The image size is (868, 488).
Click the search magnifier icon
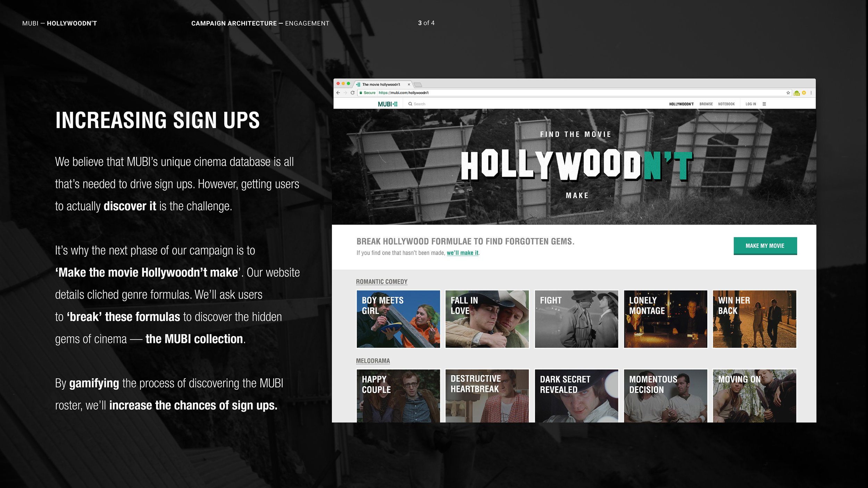pos(410,104)
